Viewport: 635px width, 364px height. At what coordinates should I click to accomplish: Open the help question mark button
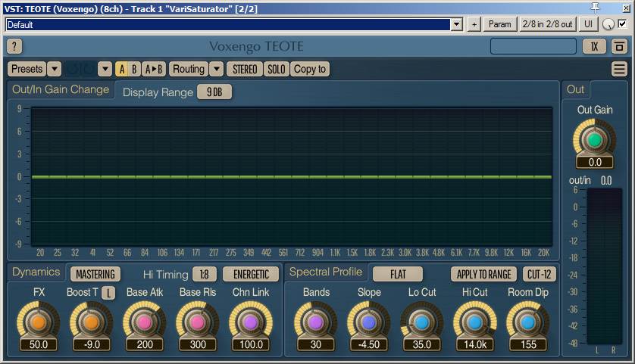pos(14,46)
